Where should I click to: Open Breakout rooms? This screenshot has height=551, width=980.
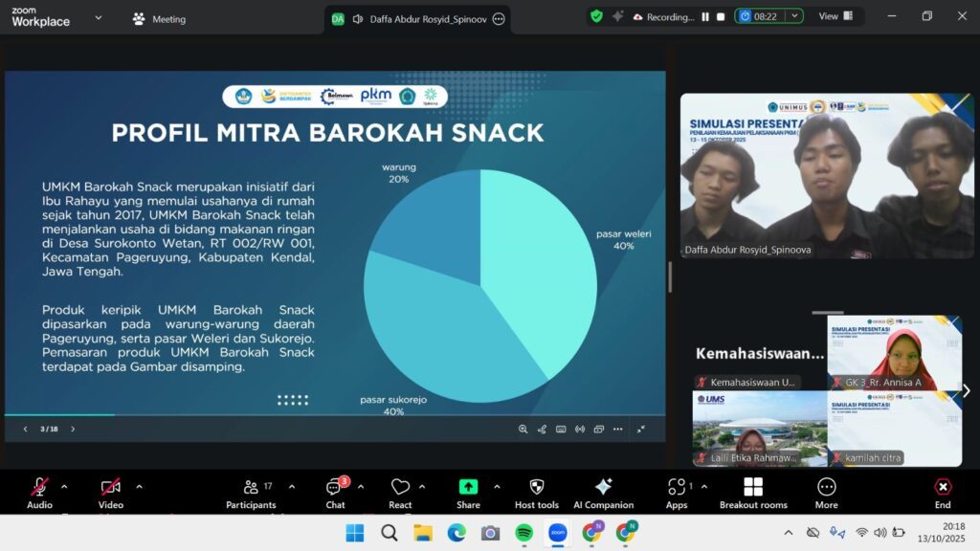tap(752, 492)
